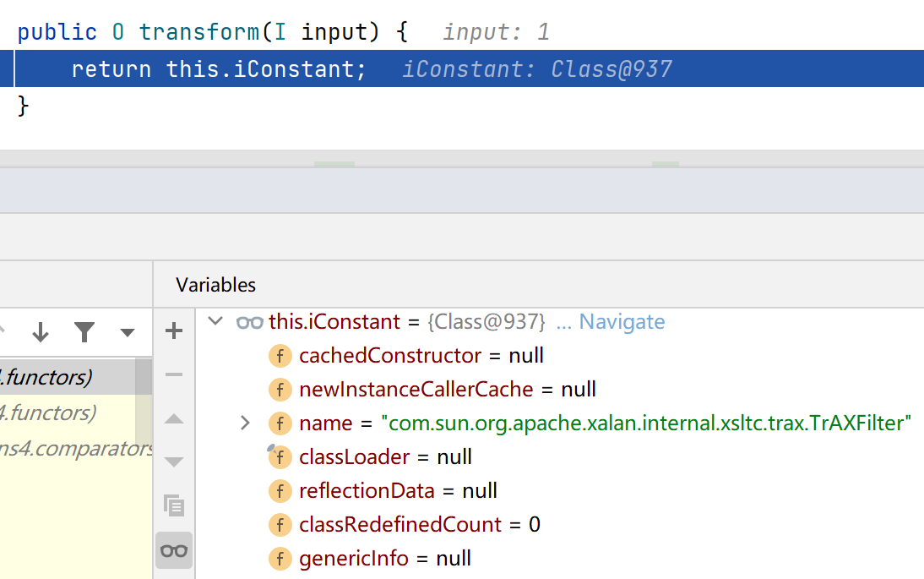Click the glasses icon beside this.iConstant

249,322
